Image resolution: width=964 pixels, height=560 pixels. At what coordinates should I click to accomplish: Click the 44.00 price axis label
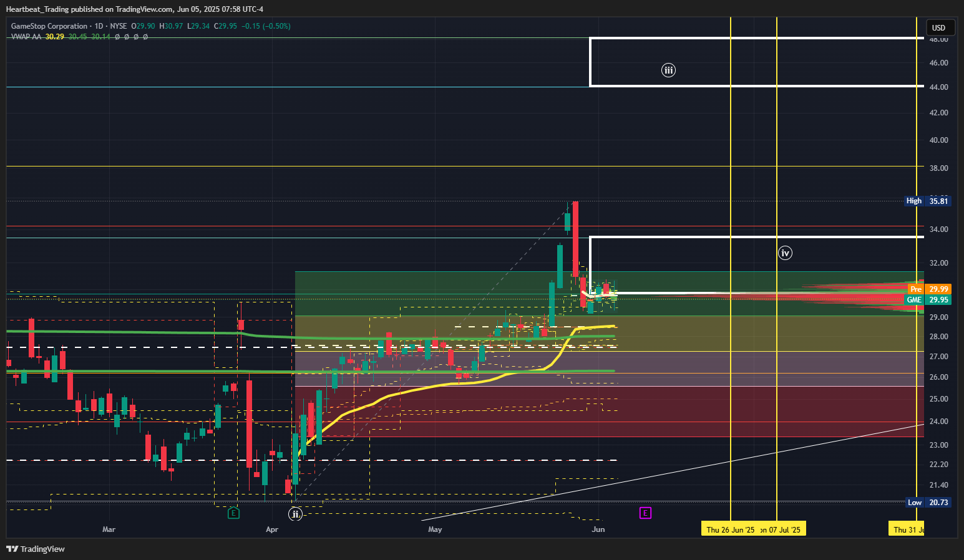tap(938, 87)
